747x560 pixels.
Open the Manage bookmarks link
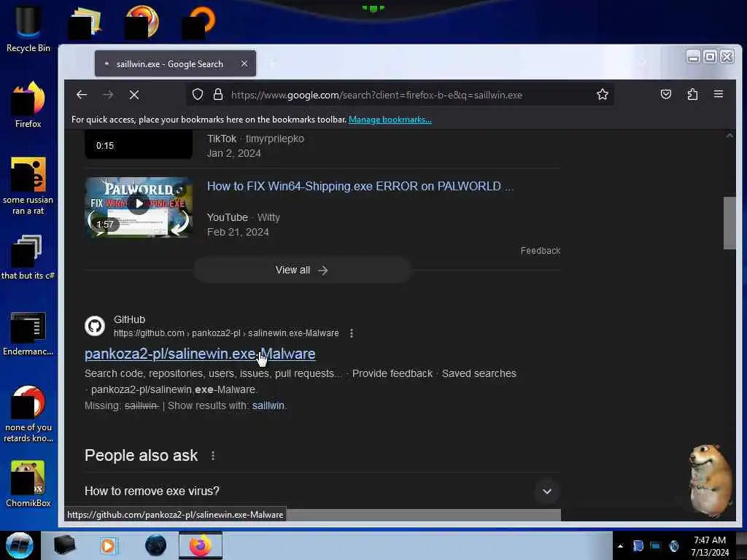pos(390,120)
